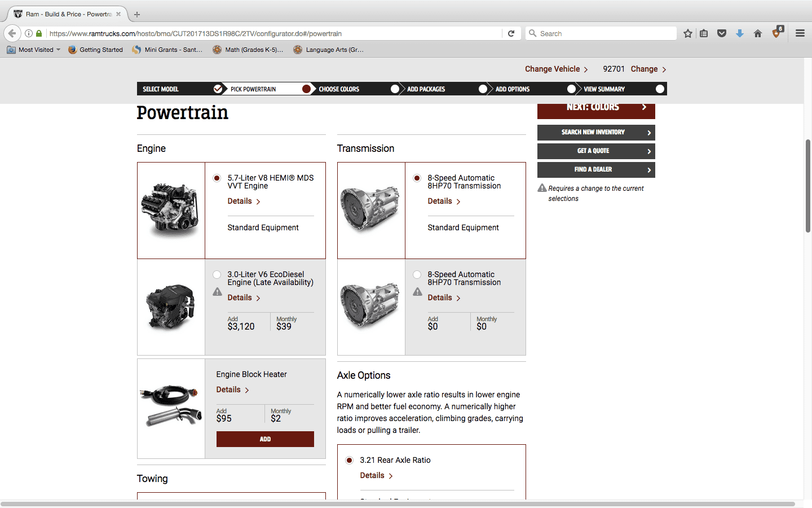Click the HEMI V8 engine thumbnail image

[x=171, y=211]
